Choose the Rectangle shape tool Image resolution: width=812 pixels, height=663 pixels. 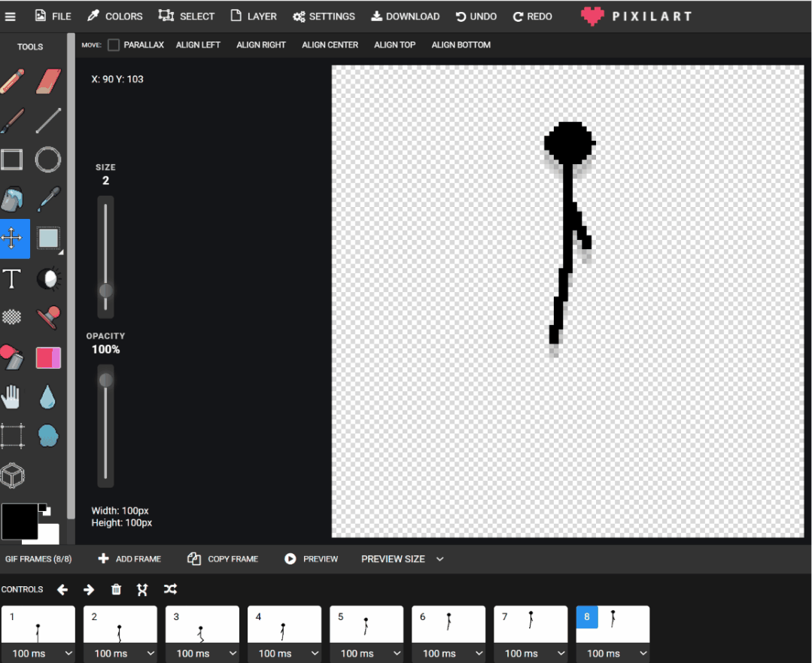click(x=12, y=160)
